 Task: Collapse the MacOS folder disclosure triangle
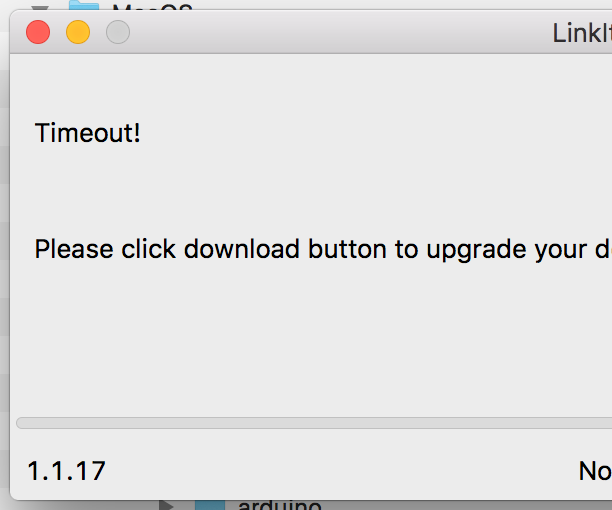coord(40,7)
